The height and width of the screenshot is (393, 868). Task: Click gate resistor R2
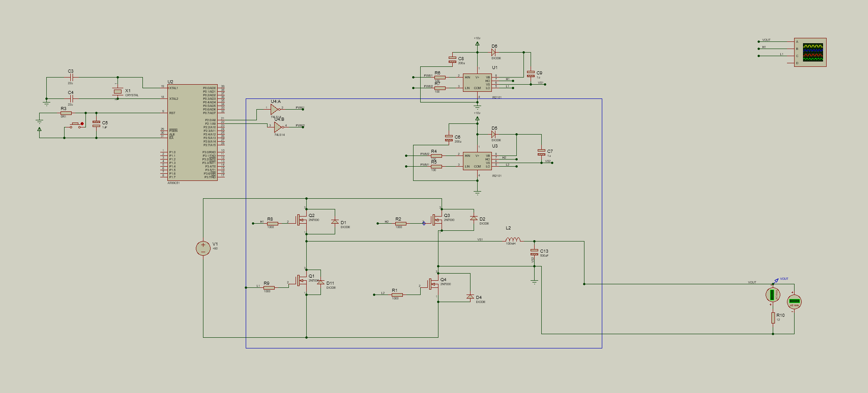[401, 224]
